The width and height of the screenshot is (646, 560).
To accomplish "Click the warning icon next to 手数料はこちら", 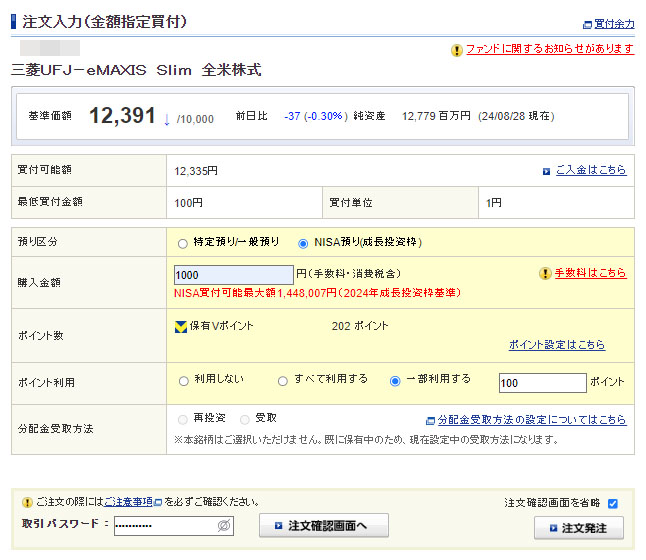I will tap(545, 273).
